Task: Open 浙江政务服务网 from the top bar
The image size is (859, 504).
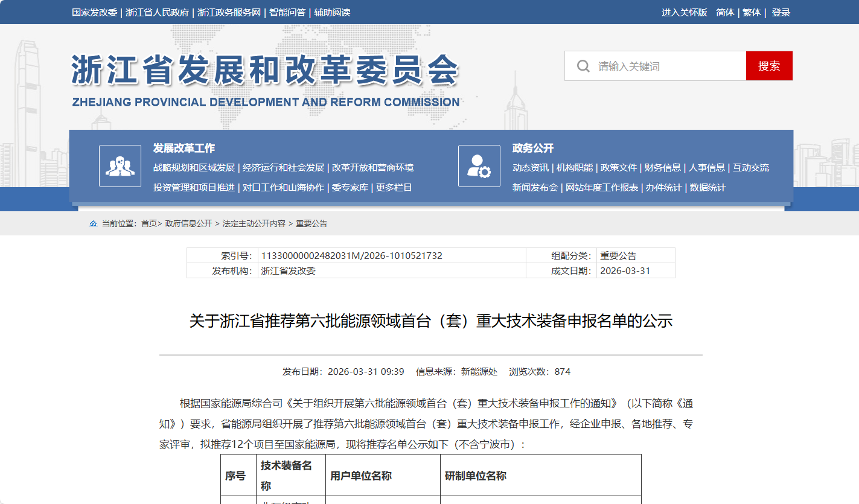Action: 229,12
